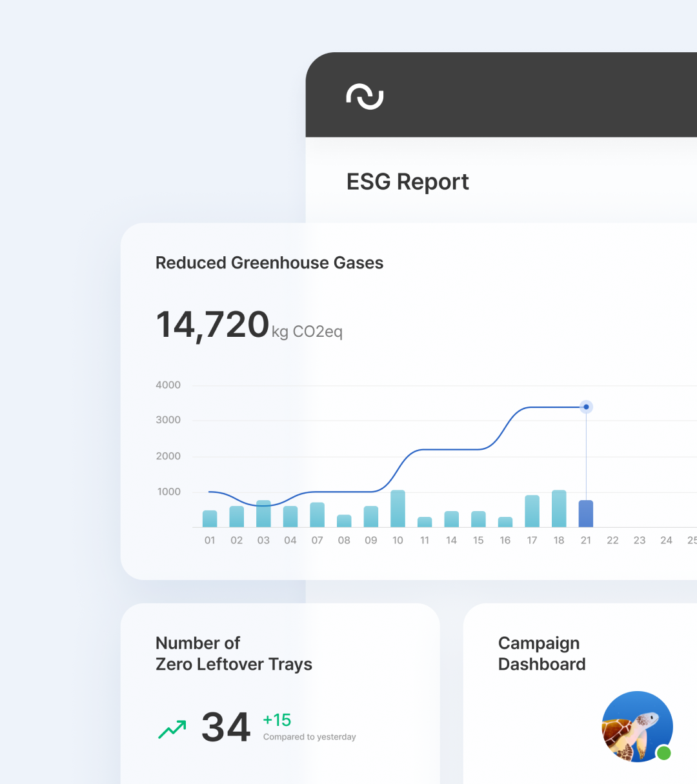
Task: Click the 14,720 kg CO2eq total value
Action: [x=248, y=325]
